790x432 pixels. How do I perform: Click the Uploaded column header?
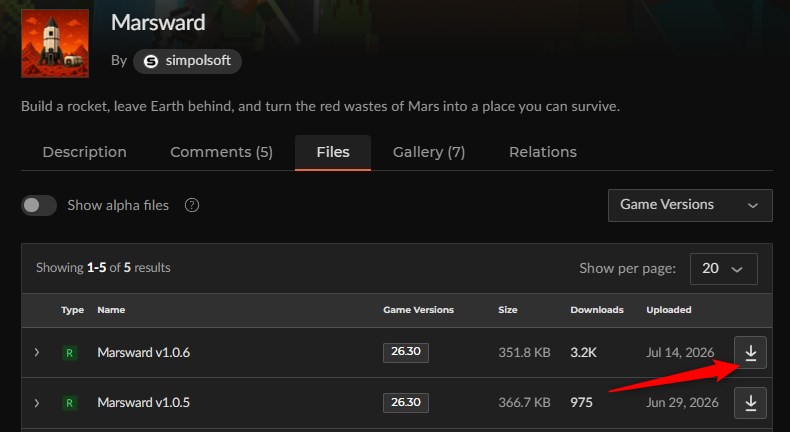click(x=669, y=310)
